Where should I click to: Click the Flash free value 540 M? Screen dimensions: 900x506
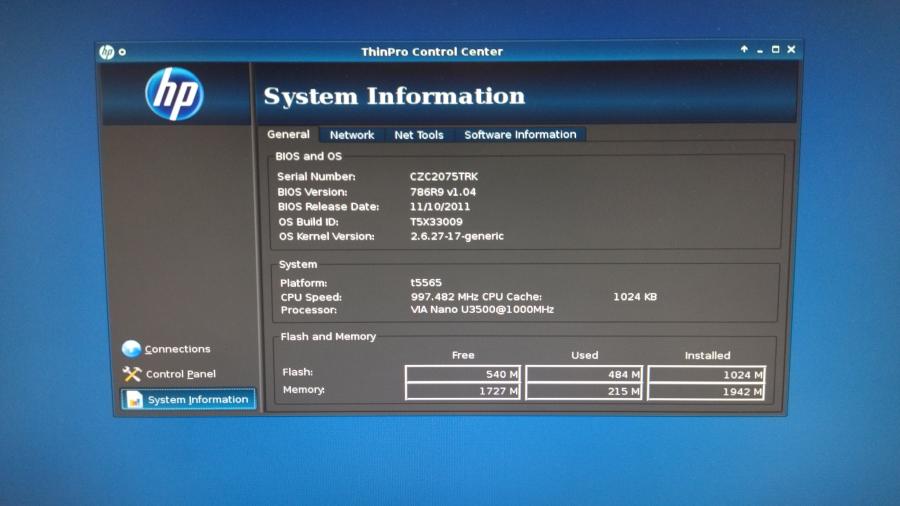coord(463,374)
